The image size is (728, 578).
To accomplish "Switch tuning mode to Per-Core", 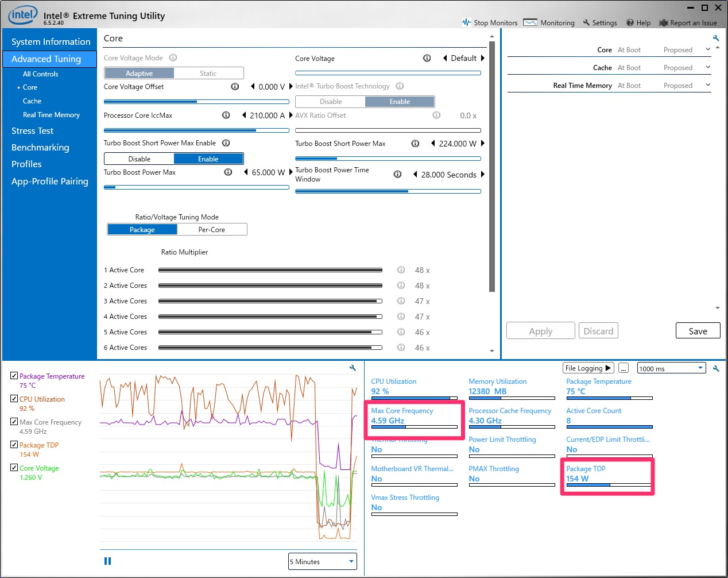I will coord(212,230).
